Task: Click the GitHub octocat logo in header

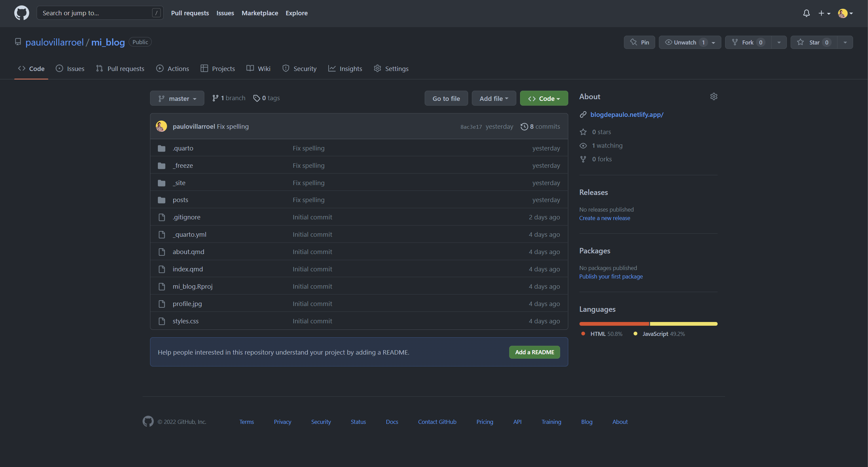Action: pyautogui.click(x=21, y=13)
